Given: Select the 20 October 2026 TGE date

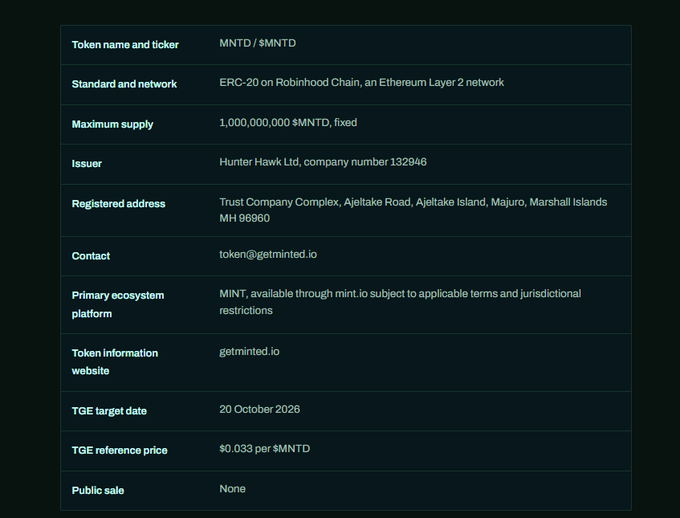Looking at the screenshot, I should [260, 409].
